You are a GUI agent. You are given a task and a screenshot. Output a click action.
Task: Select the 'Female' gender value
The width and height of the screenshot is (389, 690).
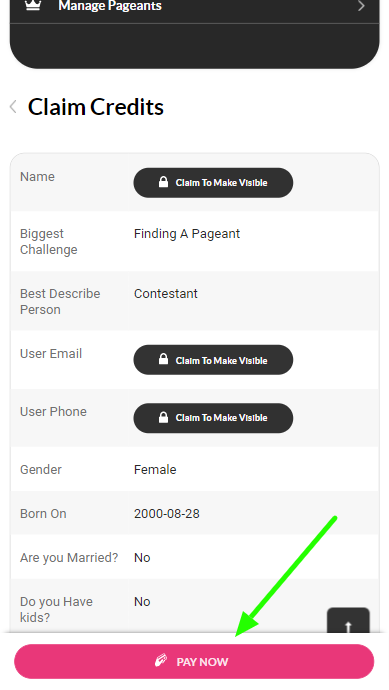click(x=155, y=470)
